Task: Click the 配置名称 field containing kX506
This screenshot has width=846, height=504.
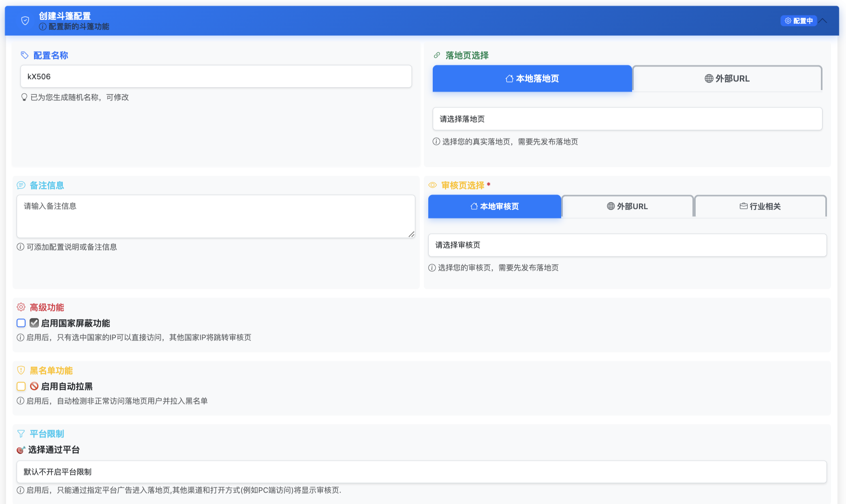Action: pos(216,77)
